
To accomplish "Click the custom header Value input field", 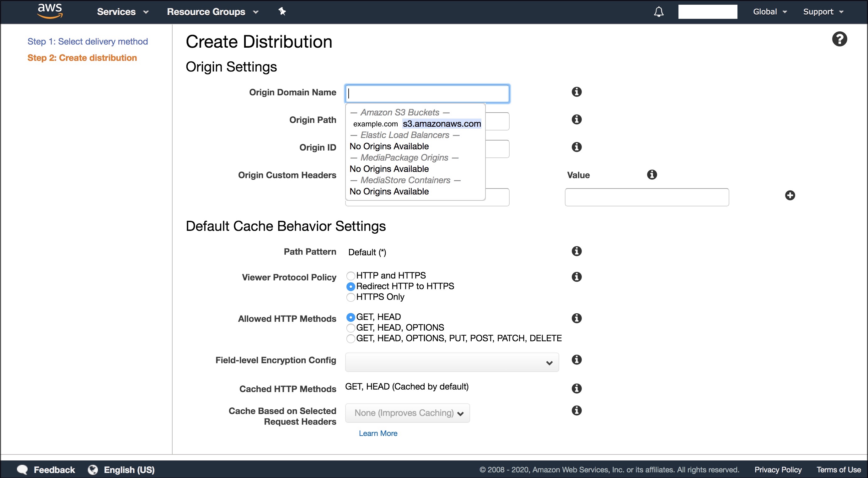I will click(647, 197).
